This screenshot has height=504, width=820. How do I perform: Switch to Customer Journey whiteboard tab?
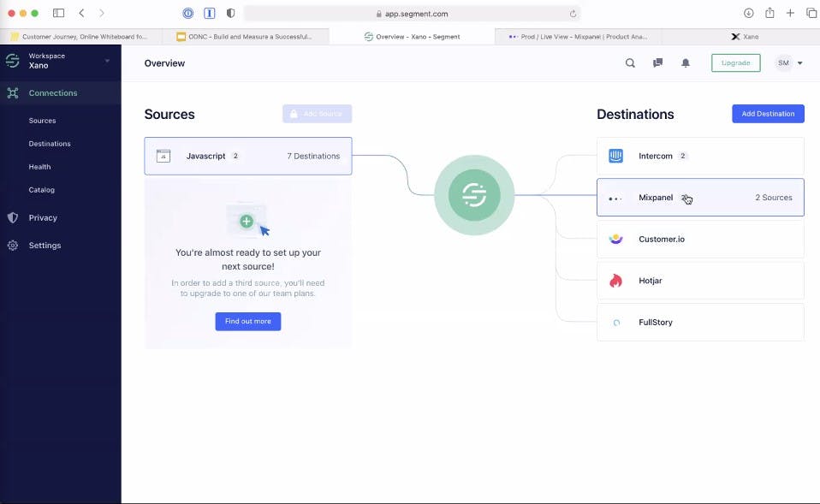[81, 37]
